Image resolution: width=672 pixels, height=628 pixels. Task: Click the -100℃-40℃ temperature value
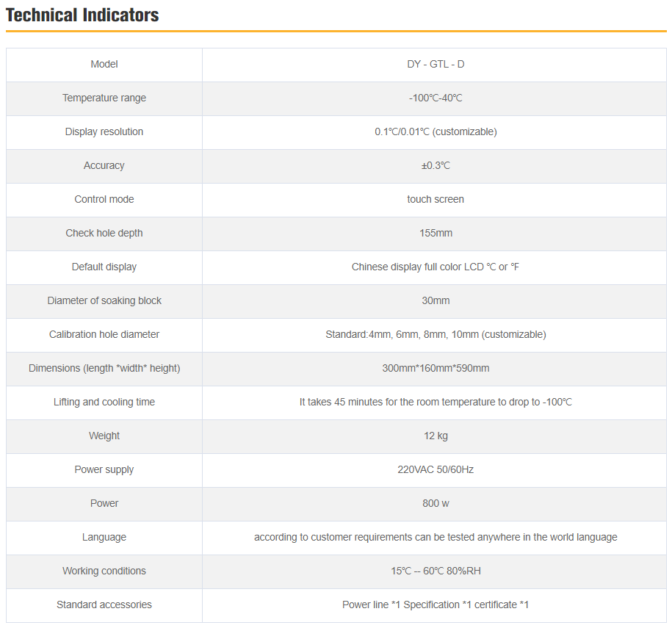click(436, 98)
